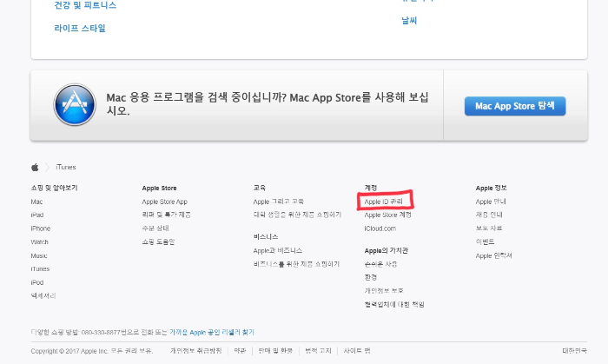Click the '비즈니스' section heading
The image size is (608, 364).
click(266, 237)
